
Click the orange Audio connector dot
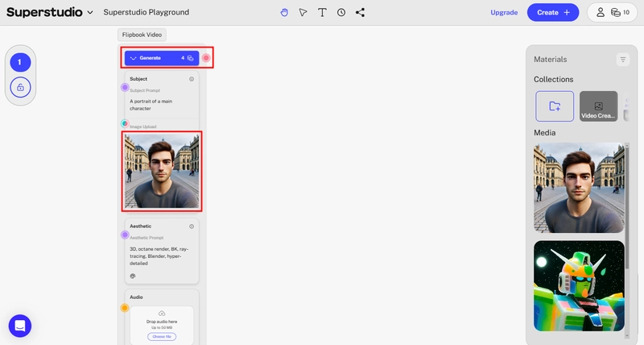(x=125, y=308)
